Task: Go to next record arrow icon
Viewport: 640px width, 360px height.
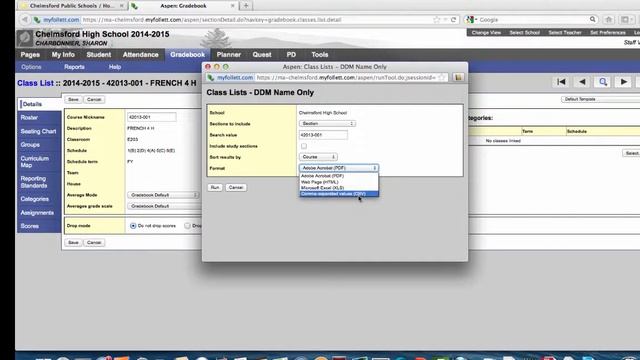Action: tap(624, 82)
